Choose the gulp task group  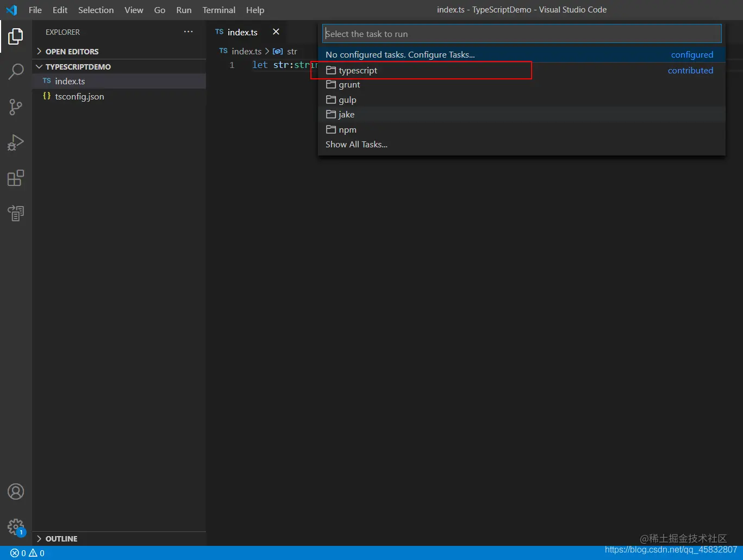tap(522, 99)
